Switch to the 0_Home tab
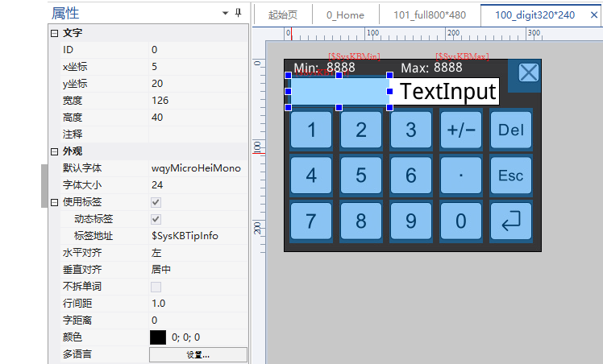 point(345,14)
